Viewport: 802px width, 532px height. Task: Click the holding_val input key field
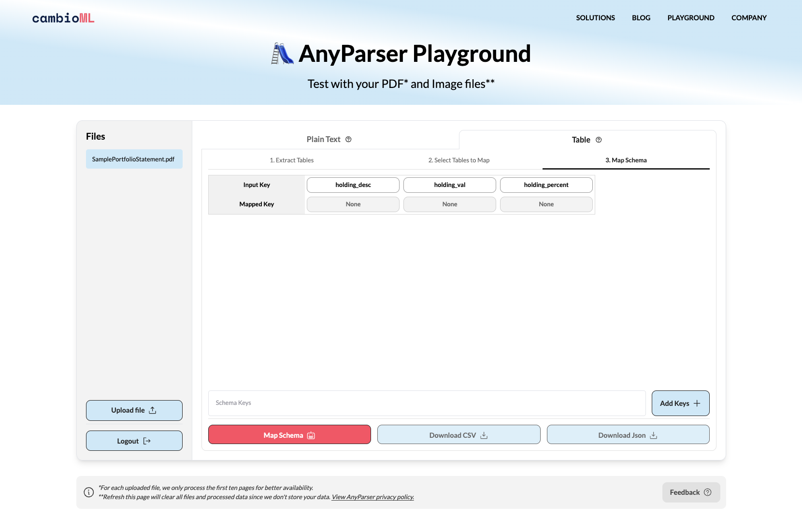coord(450,185)
